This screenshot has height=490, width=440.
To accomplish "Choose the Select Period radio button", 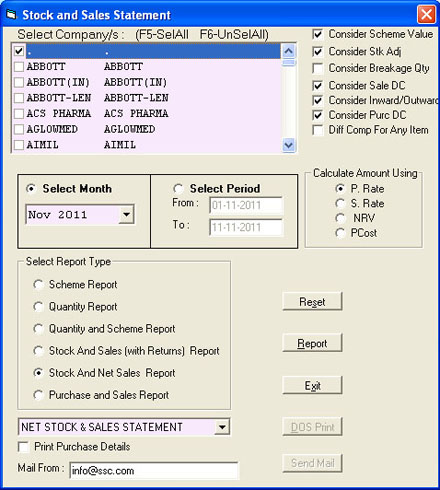I will 178,189.
